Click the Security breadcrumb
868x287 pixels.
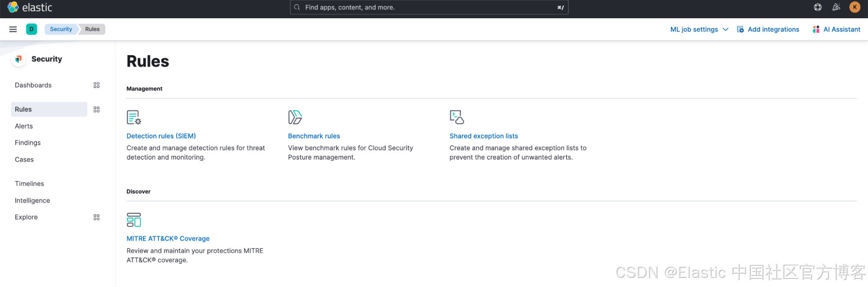point(61,29)
